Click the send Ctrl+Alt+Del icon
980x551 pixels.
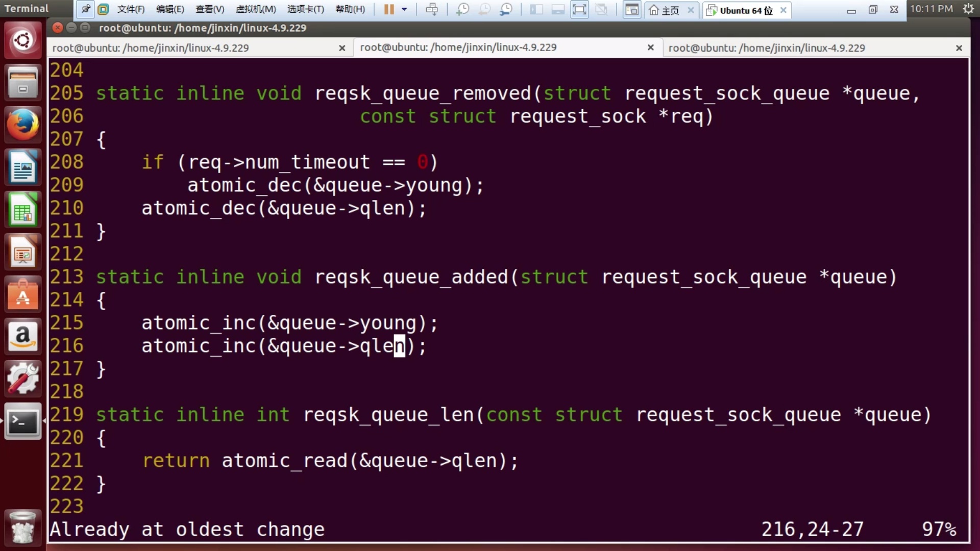click(x=432, y=9)
